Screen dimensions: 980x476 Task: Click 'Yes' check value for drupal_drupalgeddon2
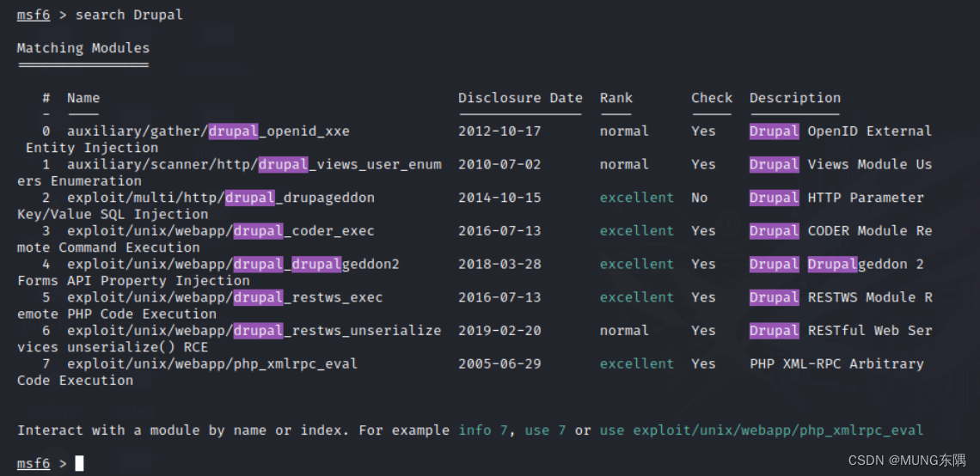703,264
